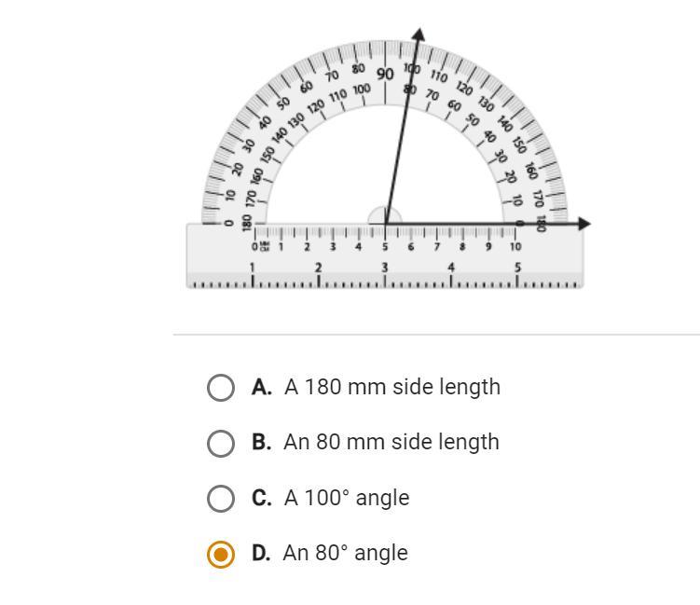Click the 5 inch mark on ruler
The height and width of the screenshot is (605, 700).
tap(517, 268)
